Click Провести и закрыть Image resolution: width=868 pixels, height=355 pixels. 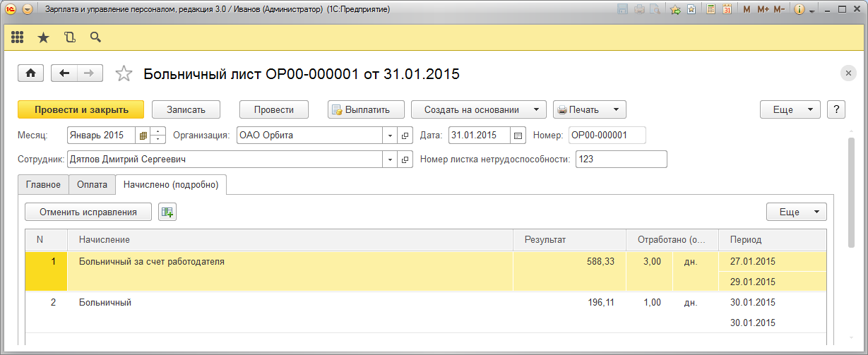pyautogui.click(x=81, y=109)
